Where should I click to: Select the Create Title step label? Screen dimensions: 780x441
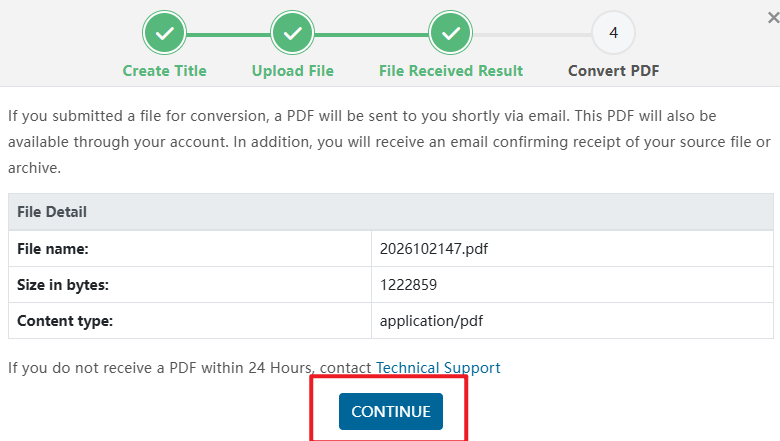click(x=164, y=71)
